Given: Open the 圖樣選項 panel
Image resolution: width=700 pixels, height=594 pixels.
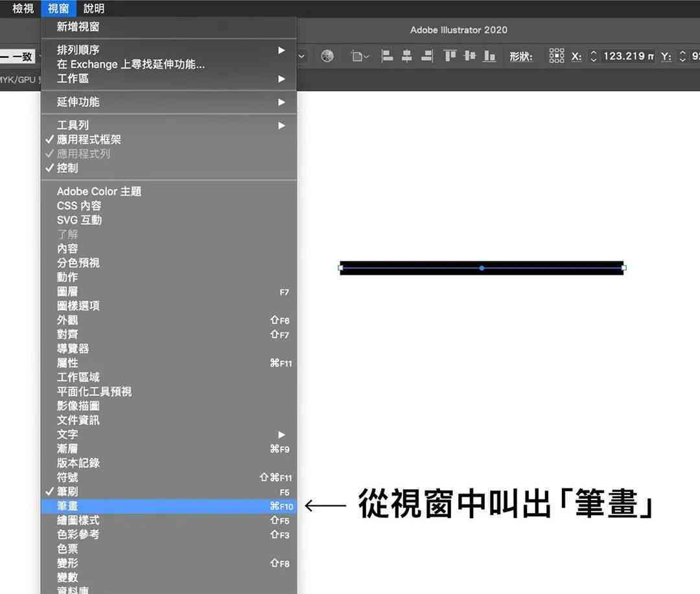Looking at the screenshot, I should click(169, 306).
